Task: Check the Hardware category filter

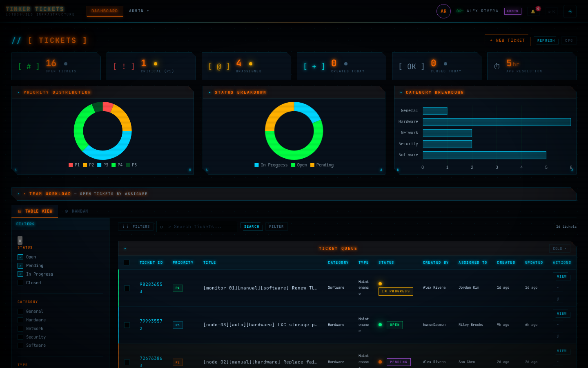Action: pos(20,320)
